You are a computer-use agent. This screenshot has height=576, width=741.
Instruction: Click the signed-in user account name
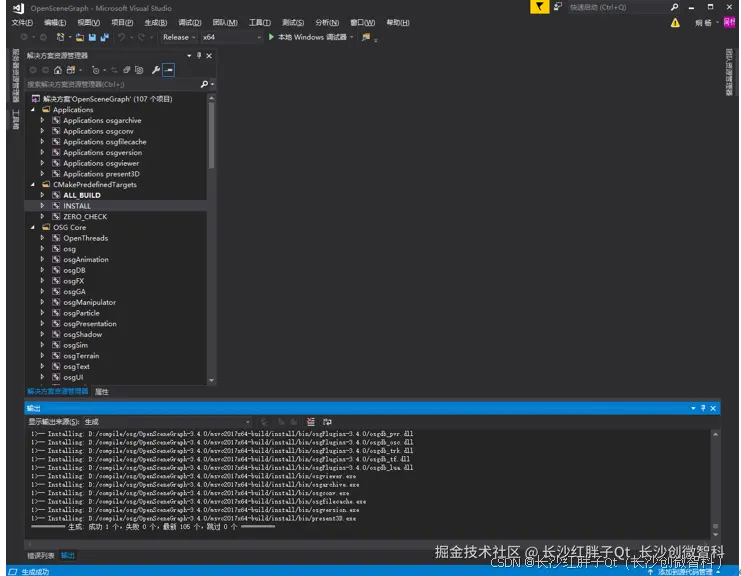tap(703, 23)
